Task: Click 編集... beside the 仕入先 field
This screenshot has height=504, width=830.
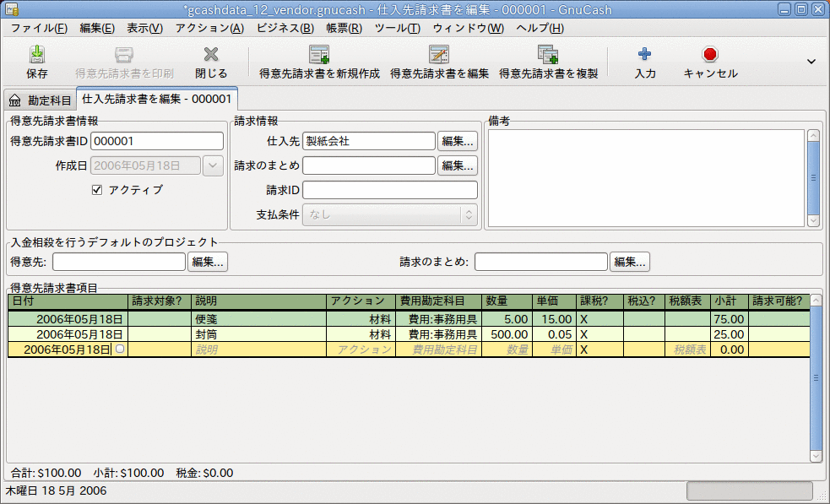Action: pos(457,141)
